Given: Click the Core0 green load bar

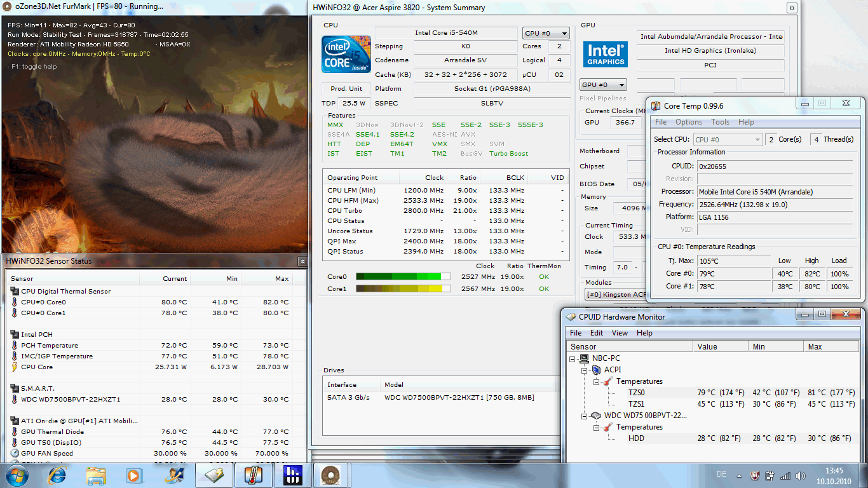Looking at the screenshot, I should click(x=403, y=276).
